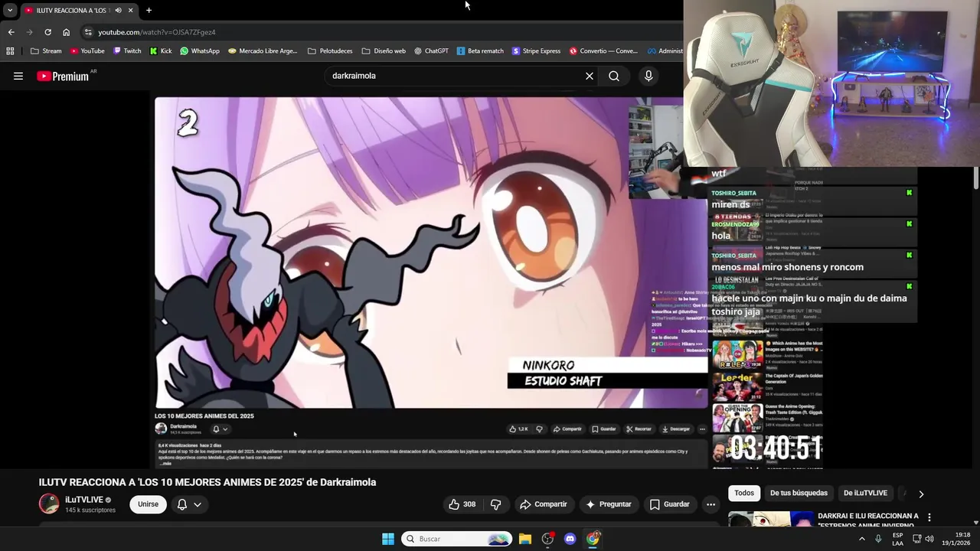This screenshot has width=980, height=551.
Task: Expand the Pelotudeces bookmarks folder
Action: pos(330,51)
